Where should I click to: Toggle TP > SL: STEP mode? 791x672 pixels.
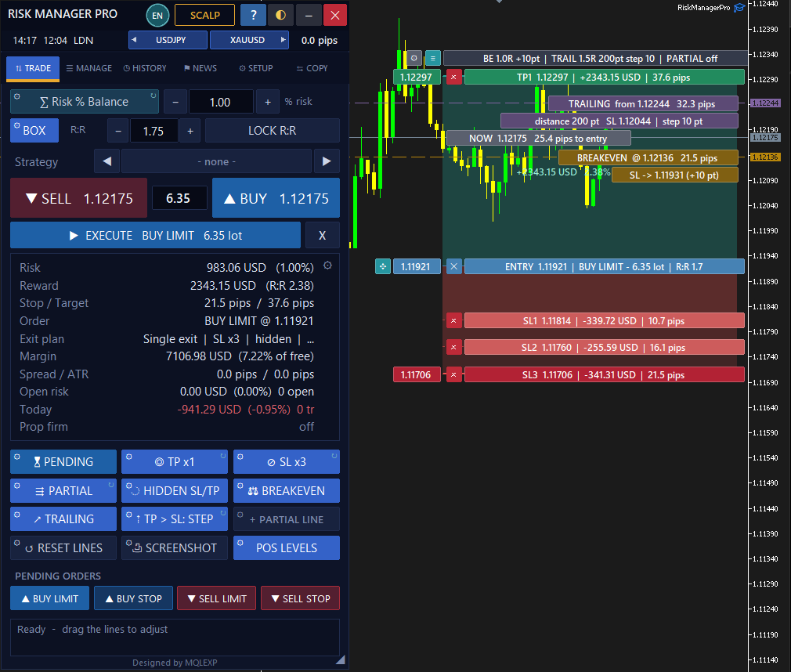175,519
